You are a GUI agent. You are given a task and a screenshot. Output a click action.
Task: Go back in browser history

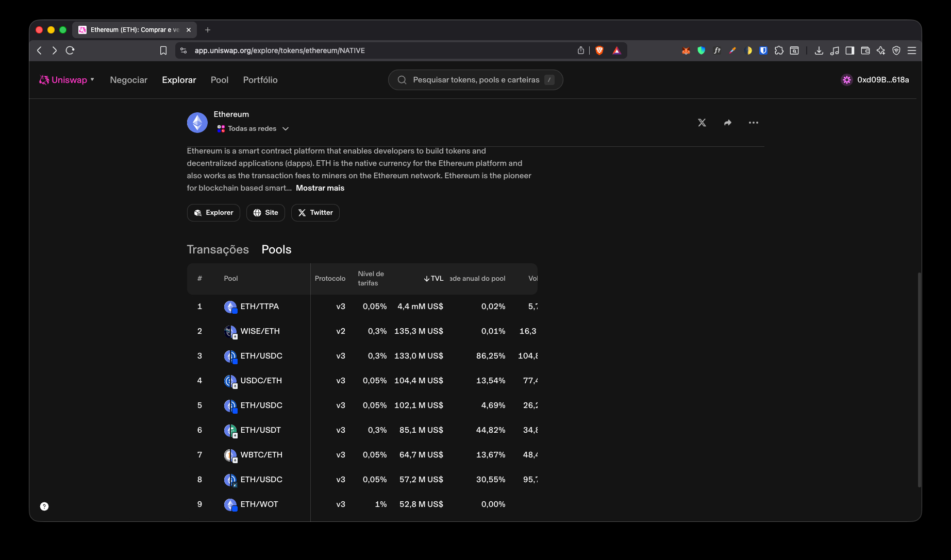(x=40, y=50)
